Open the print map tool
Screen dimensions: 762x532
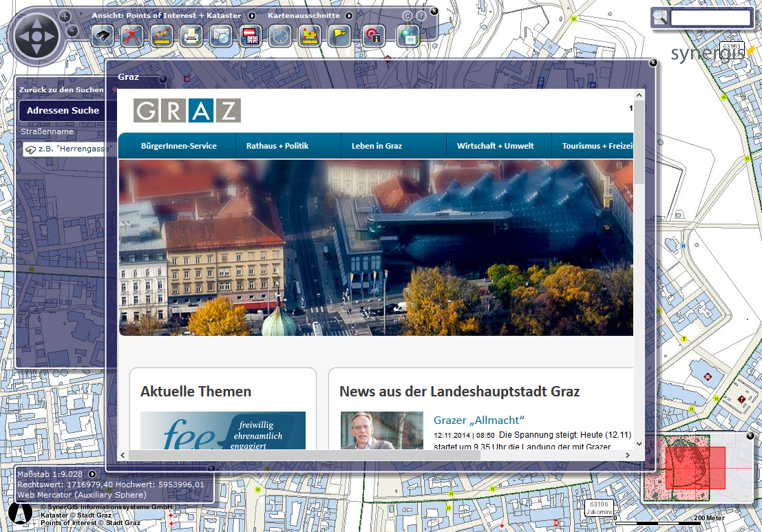point(191,36)
